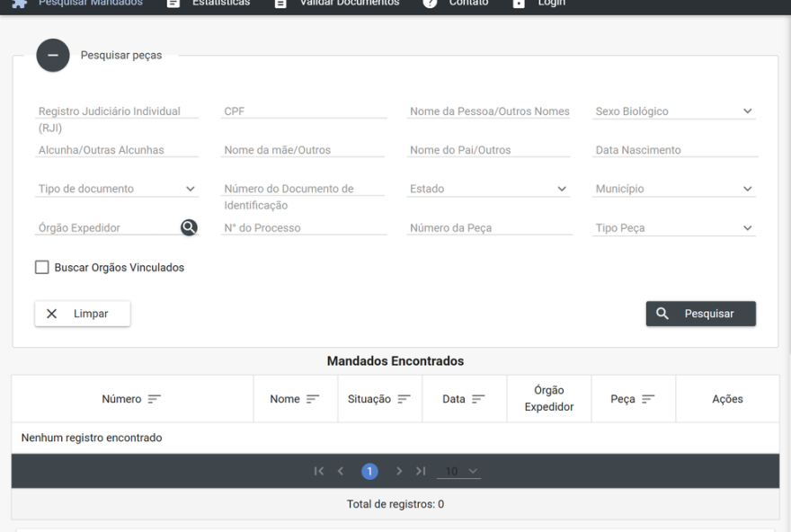Sort results by Nome column icon
The image size is (791, 532).
313,399
